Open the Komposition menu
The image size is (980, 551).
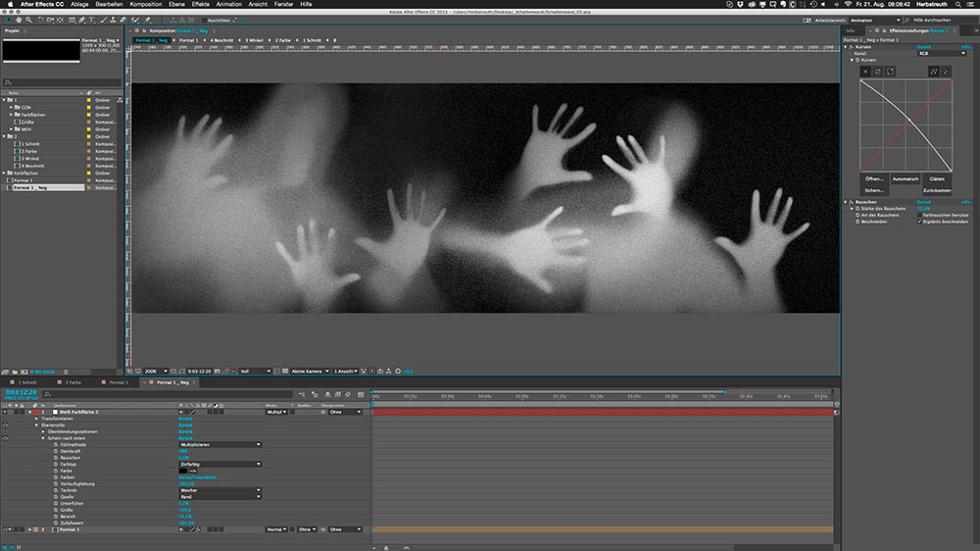tap(146, 4)
